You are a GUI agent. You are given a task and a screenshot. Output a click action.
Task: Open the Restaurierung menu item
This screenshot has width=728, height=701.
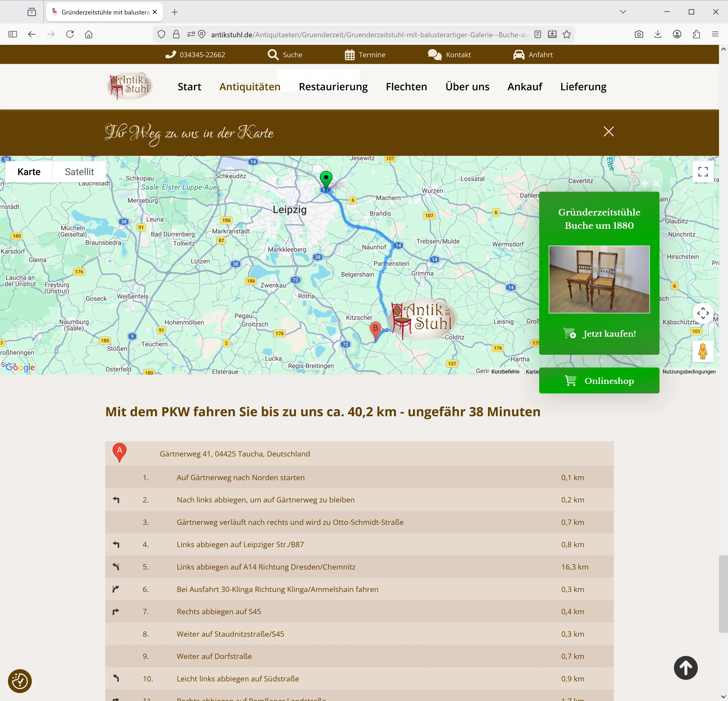[333, 87]
